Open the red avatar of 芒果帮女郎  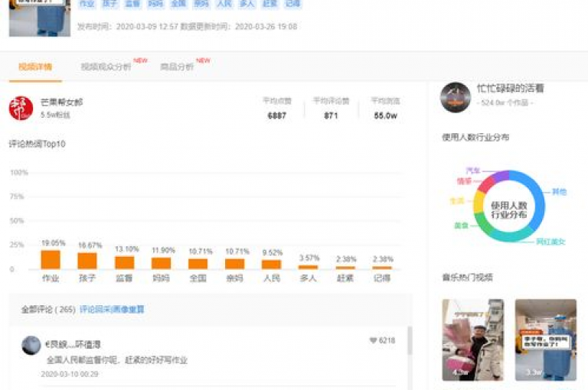[21, 109]
